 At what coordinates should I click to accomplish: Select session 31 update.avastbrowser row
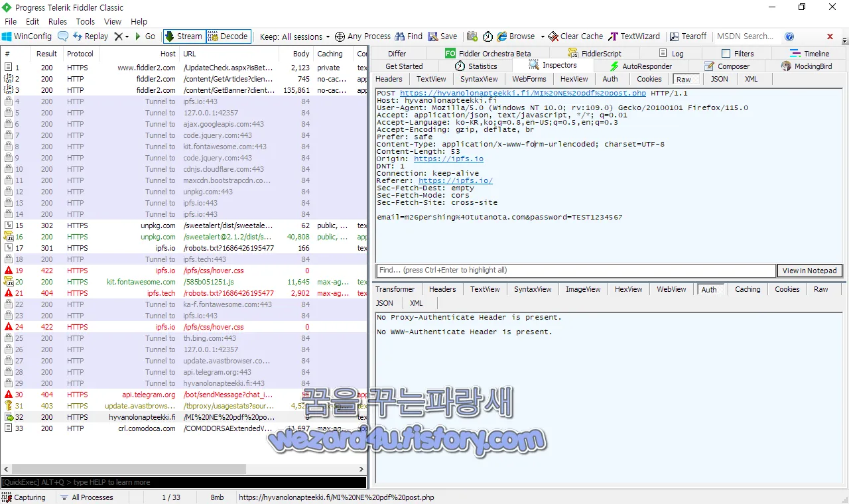tap(184, 406)
